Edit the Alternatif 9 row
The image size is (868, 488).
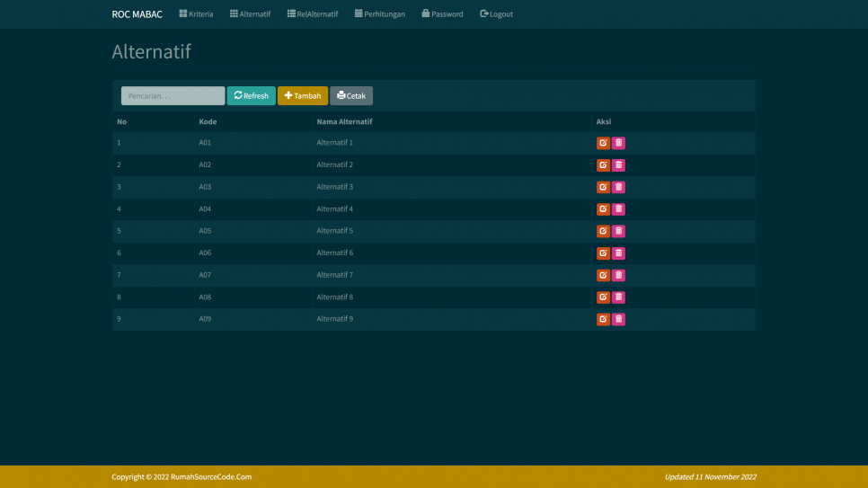603,319
